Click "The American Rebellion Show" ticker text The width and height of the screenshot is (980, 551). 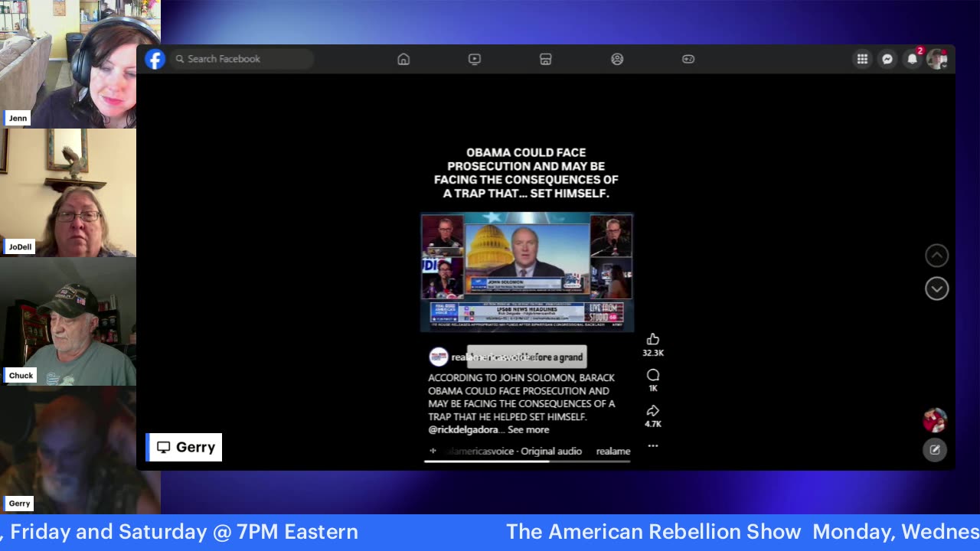tap(654, 532)
